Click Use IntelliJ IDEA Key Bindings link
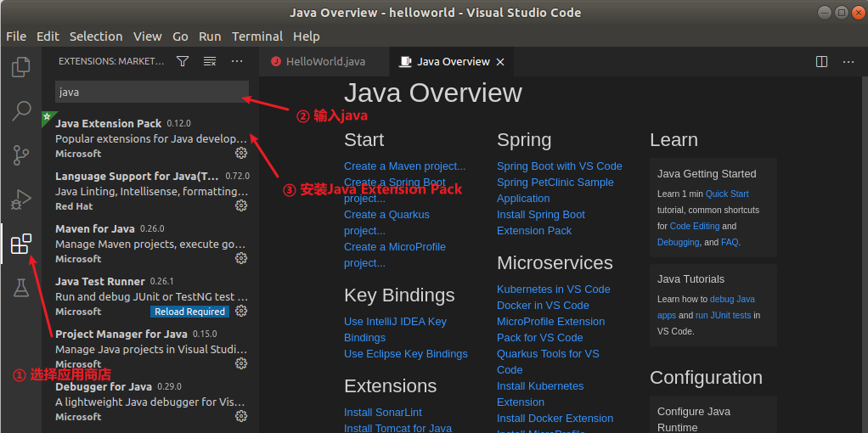868x433 pixels. click(x=395, y=329)
